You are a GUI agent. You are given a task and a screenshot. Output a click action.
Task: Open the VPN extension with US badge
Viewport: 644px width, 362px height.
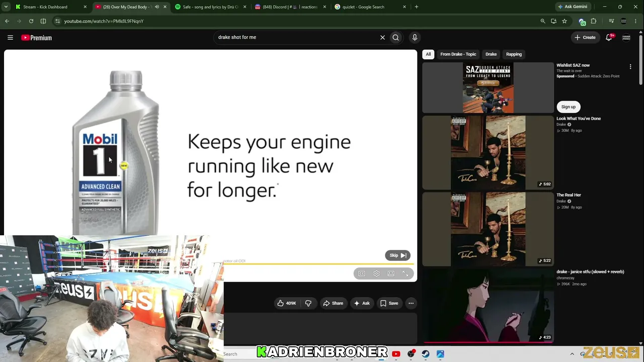coord(582,22)
